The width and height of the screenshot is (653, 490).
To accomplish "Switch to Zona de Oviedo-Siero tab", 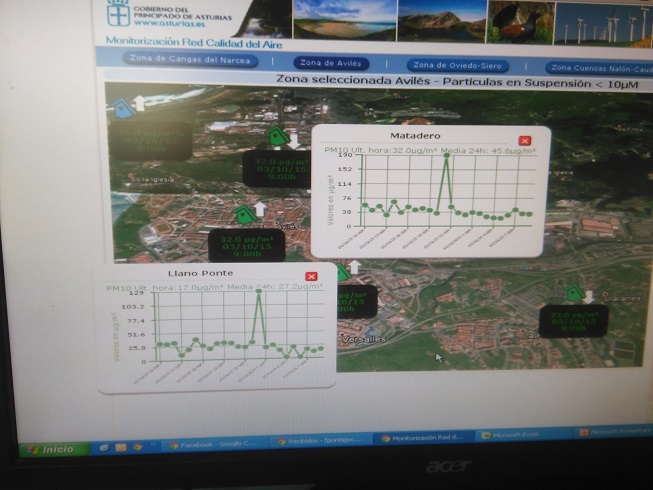I will [456, 65].
